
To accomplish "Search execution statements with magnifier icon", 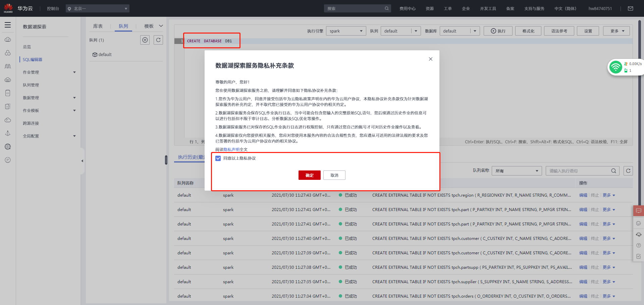I will coord(613,171).
